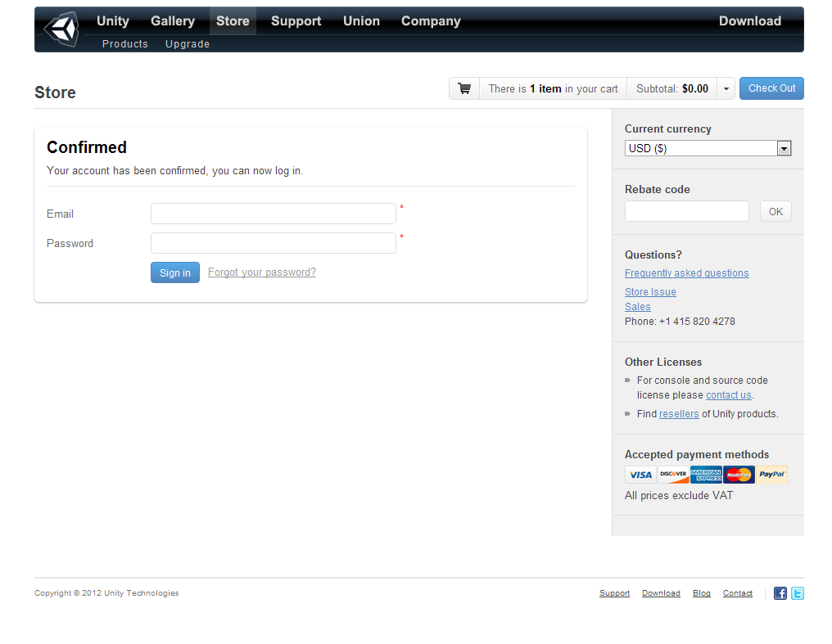
Task: Click the Unity logo icon
Action: click(61, 29)
